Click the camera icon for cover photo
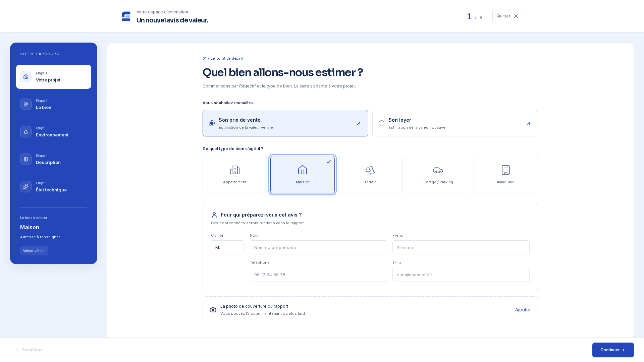 tap(213, 310)
